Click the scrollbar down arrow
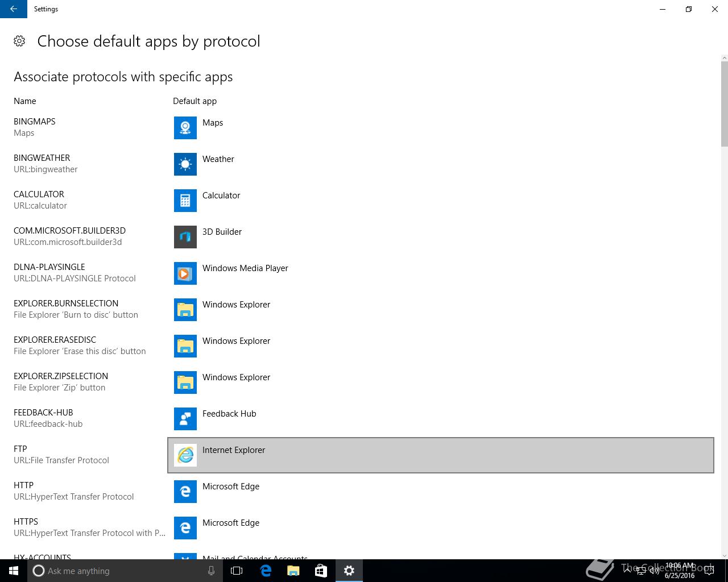 click(724, 555)
